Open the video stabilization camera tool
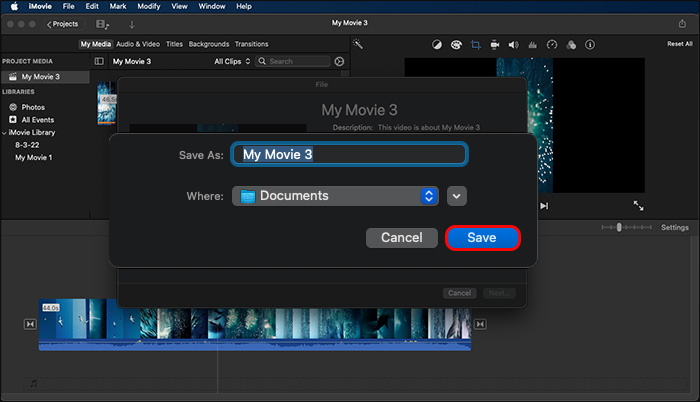Screen dimensions: 700x402 point(495,45)
